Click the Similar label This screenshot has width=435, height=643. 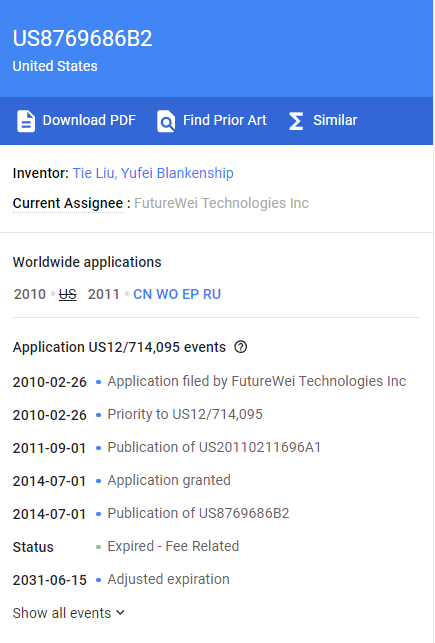(335, 120)
